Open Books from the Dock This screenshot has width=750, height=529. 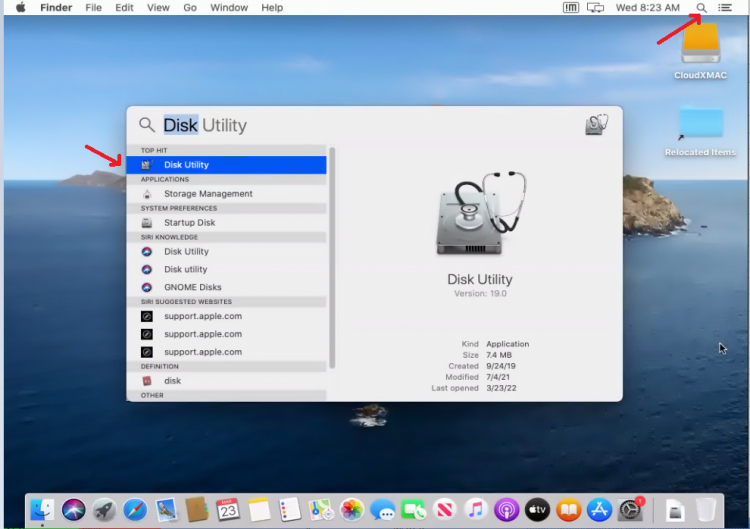568,509
